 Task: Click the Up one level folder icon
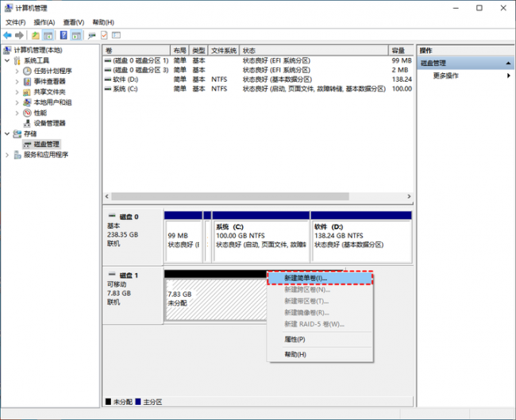click(36, 35)
